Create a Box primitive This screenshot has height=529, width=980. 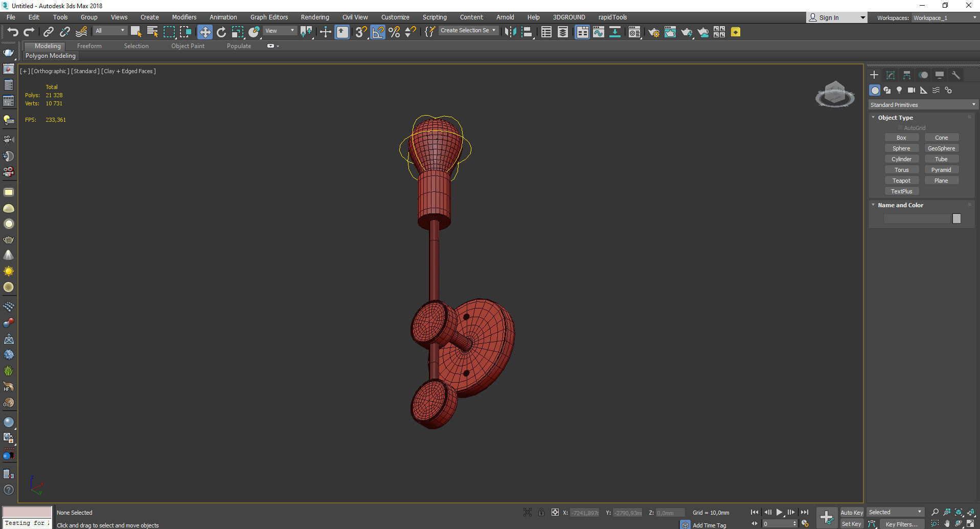901,138
